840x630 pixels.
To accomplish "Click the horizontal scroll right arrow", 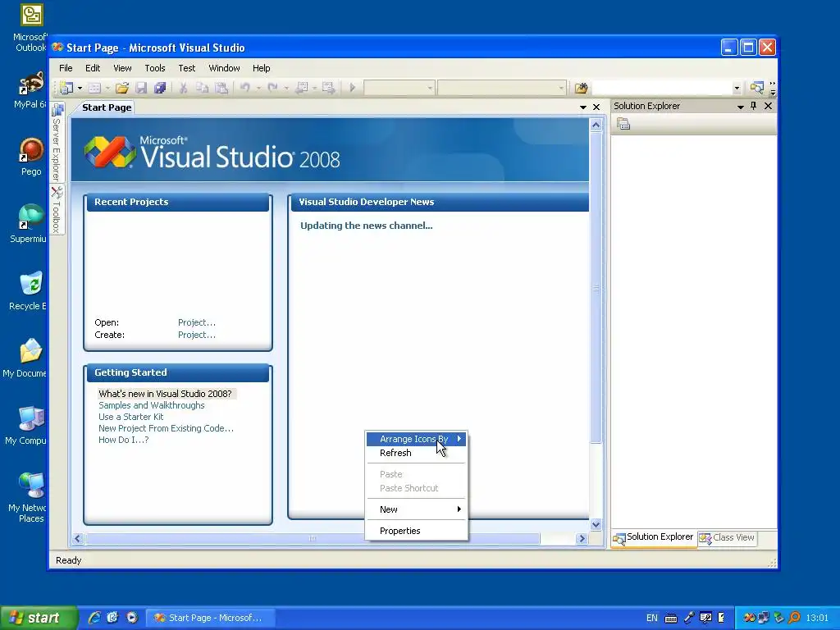I will pyautogui.click(x=582, y=539).
